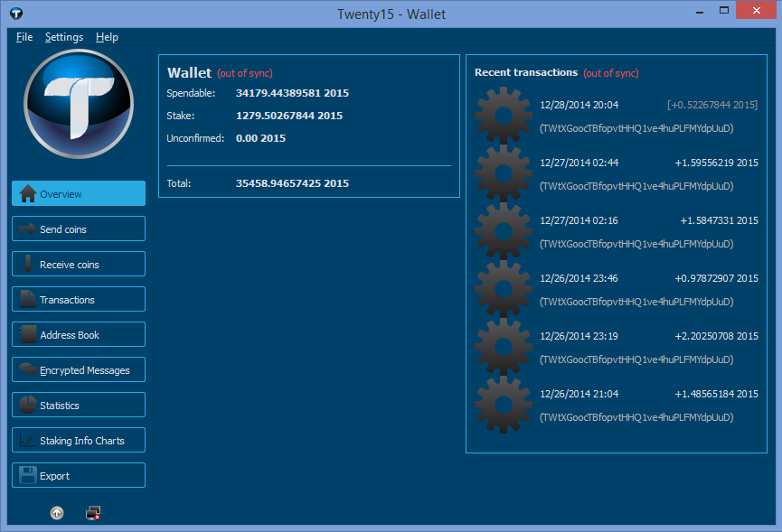Select the [+0.52267844 2015] pending amount
782x532 pixels.
[712, 105]
